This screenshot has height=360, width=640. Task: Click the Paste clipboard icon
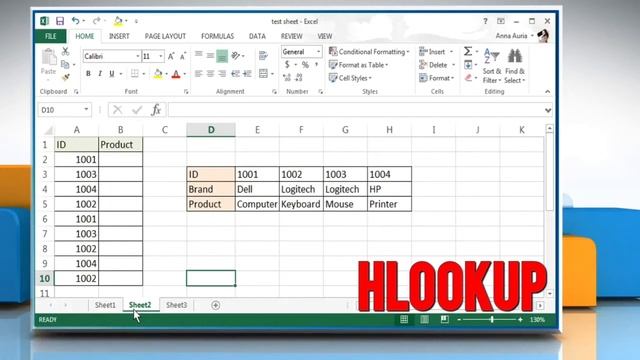coord(49,57)
